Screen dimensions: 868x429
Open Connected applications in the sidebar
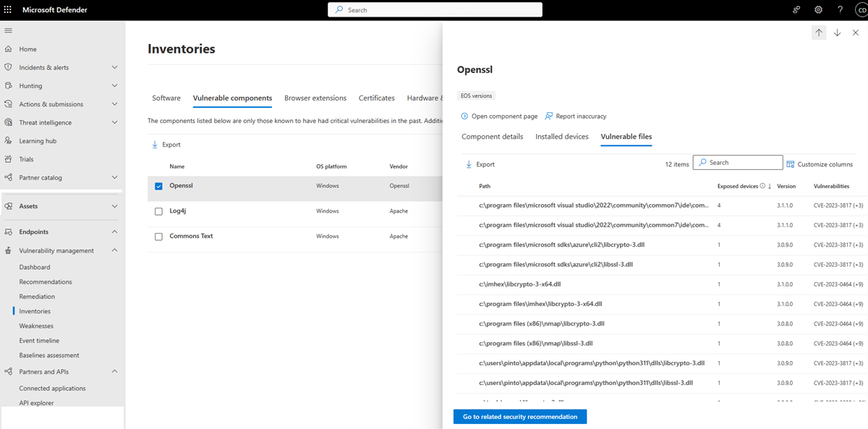coord(52,388)
